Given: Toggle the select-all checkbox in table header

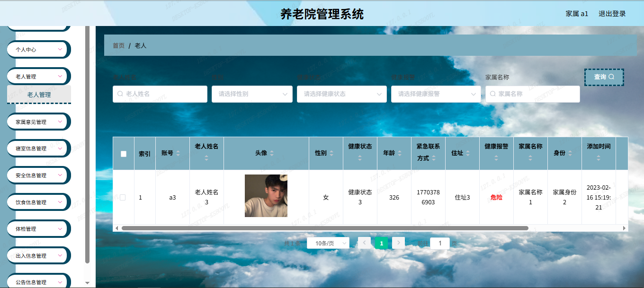Looking at the screenshot, I should tap(124, 154).
